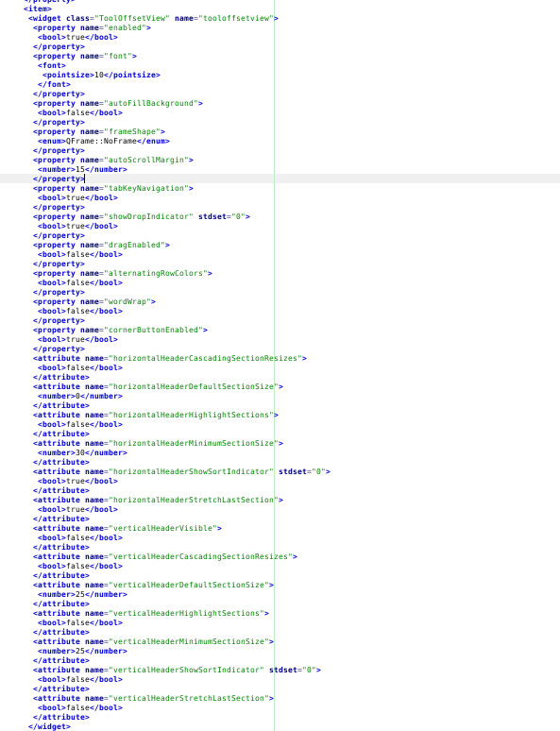Click horizontalHeaderDefaultSectionSize number 0 value
This screenshot has height=731, width=560.
pos(77,397)
